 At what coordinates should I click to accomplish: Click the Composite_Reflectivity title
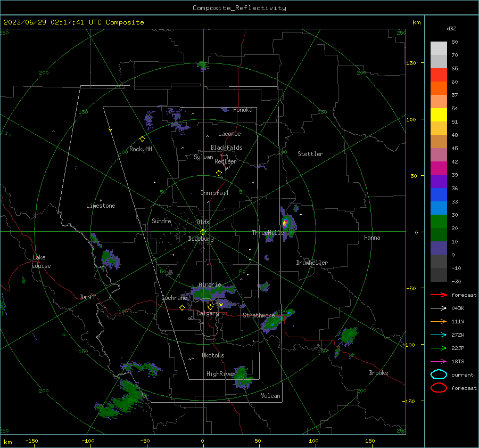click(x=240, y=8)
